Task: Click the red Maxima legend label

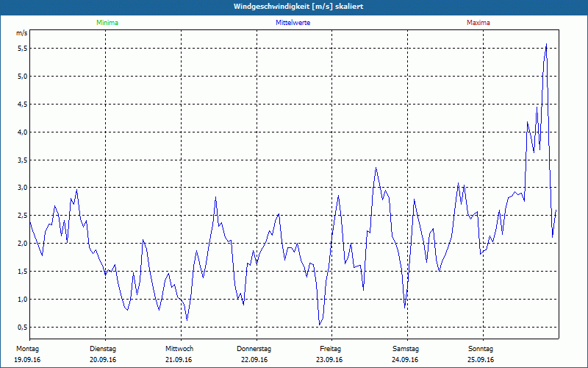Action: pyautogui.click(x=478, y=23)
